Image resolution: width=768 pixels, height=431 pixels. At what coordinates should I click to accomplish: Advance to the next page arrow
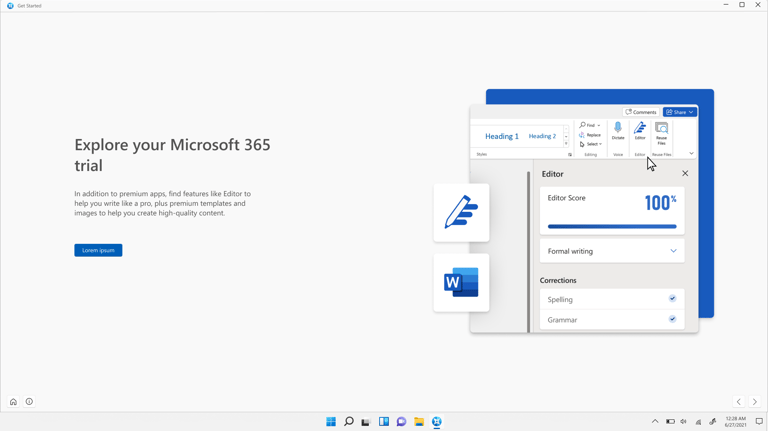coord(755,402)
